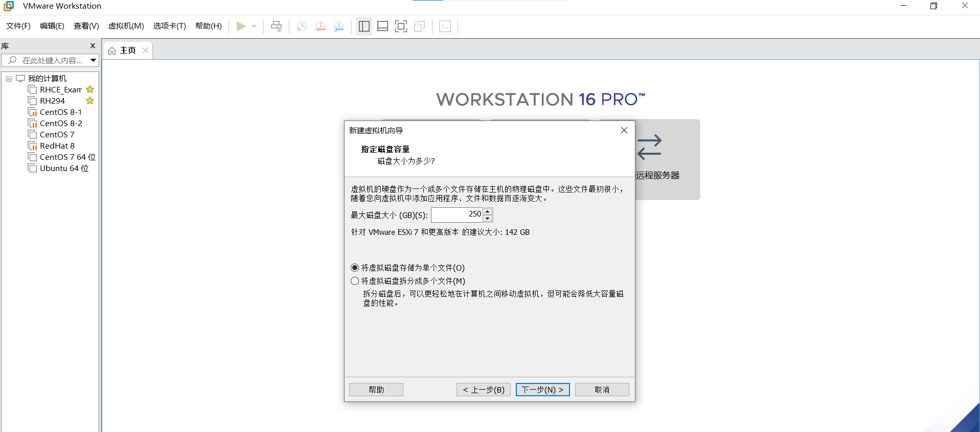
Task: Click the 远程服务器 tile label
Action: 657,175
